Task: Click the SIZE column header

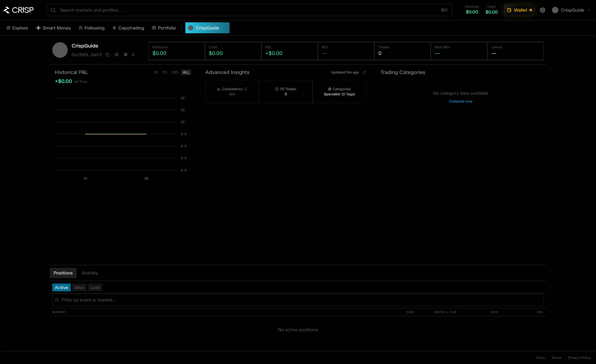Action: pos(494,312)
